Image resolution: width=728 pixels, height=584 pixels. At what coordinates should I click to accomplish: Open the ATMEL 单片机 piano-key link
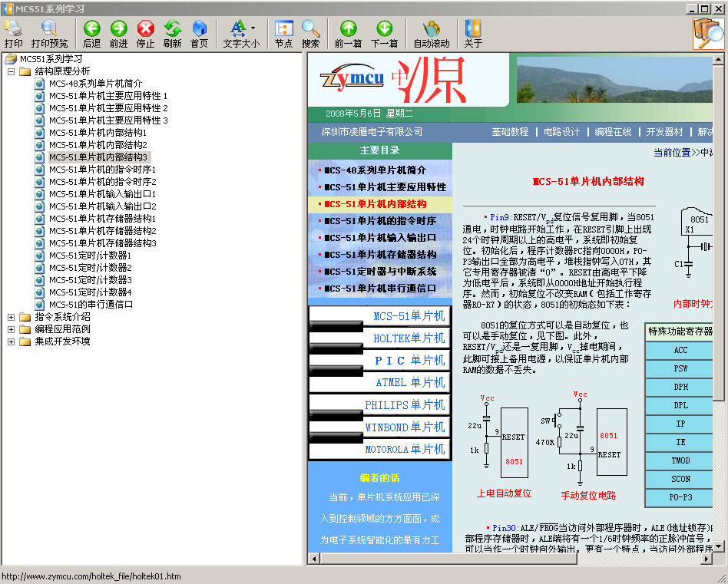tap(410, 383)
